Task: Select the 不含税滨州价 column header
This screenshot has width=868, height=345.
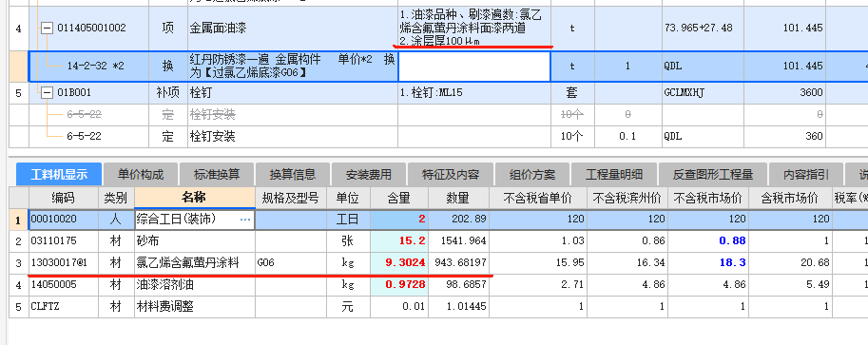Action: pyautogui.click(x=627, y=198)
